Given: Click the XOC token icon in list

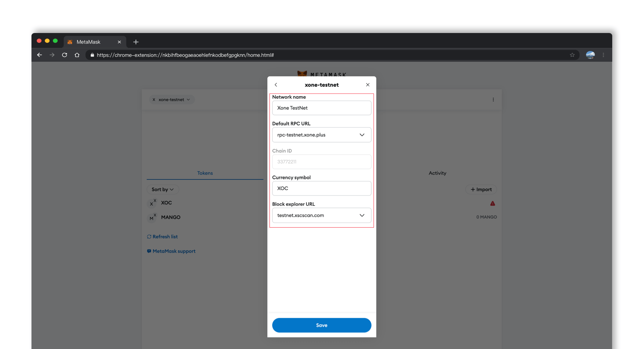Looking at the screenshot, I should pos(152,202).
